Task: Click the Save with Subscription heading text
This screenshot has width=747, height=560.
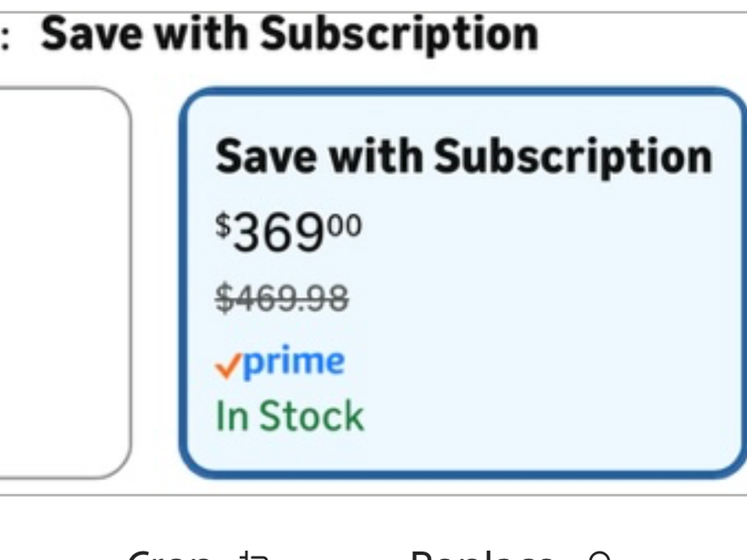Action: point(289,34)
